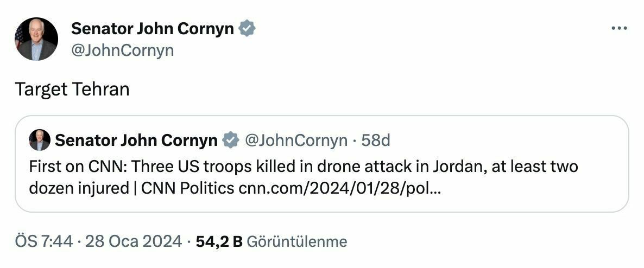Click the "Görüntülenme" views label
The image size is (644, 268).
[296, 241]
